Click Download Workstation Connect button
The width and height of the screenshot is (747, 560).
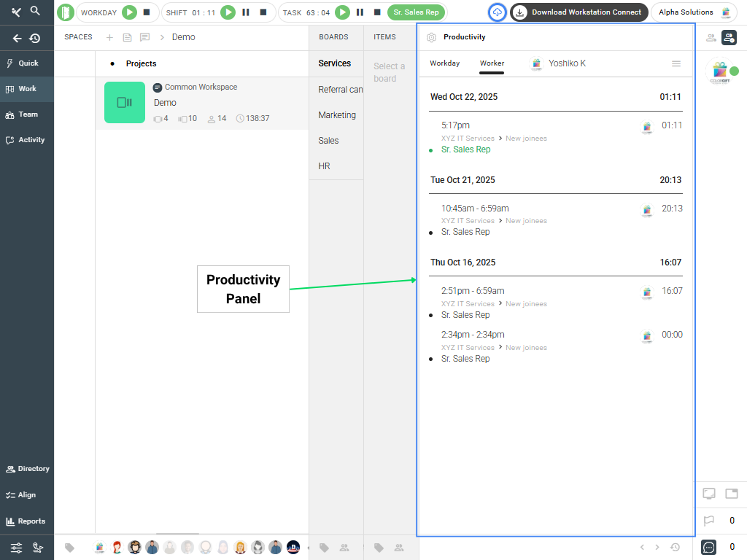point(578,12)
